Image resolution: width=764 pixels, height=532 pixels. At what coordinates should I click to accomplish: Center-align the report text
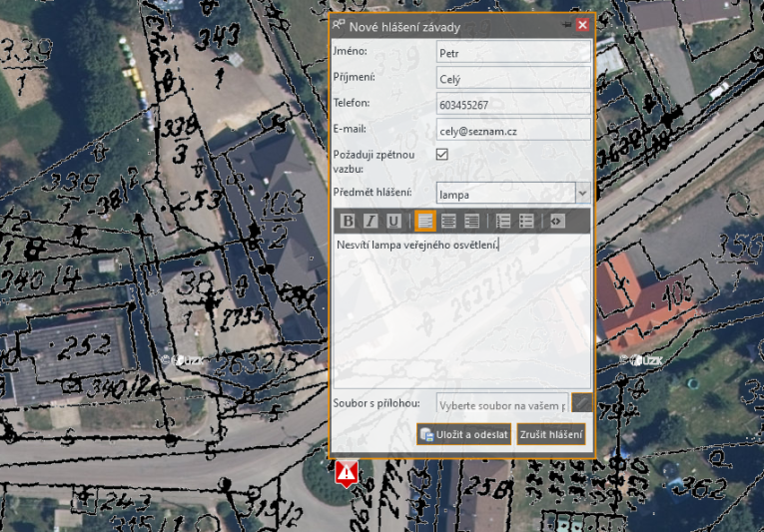[448, 222]
